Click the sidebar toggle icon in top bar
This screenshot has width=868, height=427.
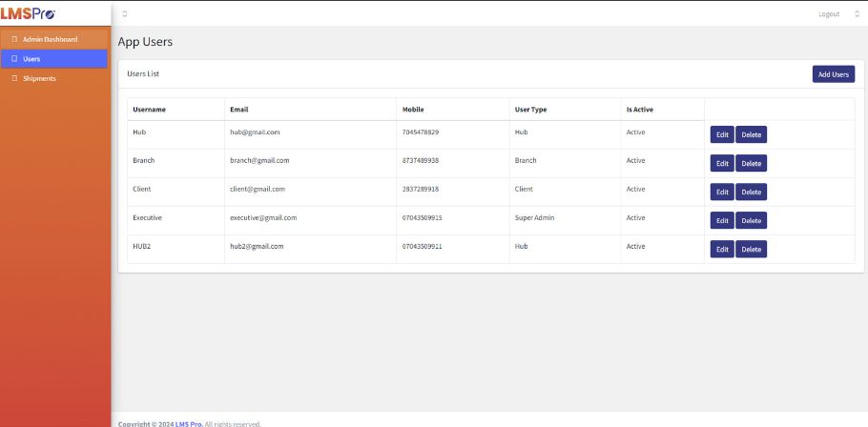125,13
